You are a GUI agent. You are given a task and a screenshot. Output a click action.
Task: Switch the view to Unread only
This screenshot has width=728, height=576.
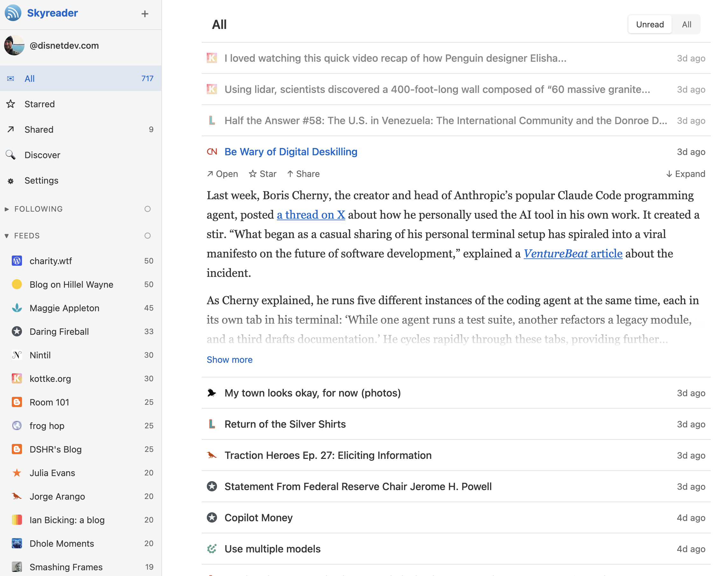(x=649, y=24)
